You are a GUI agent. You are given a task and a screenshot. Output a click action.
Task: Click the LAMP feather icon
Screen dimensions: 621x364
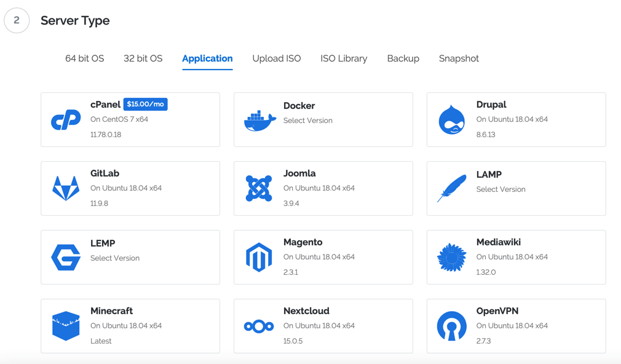(x=451, y=188)
